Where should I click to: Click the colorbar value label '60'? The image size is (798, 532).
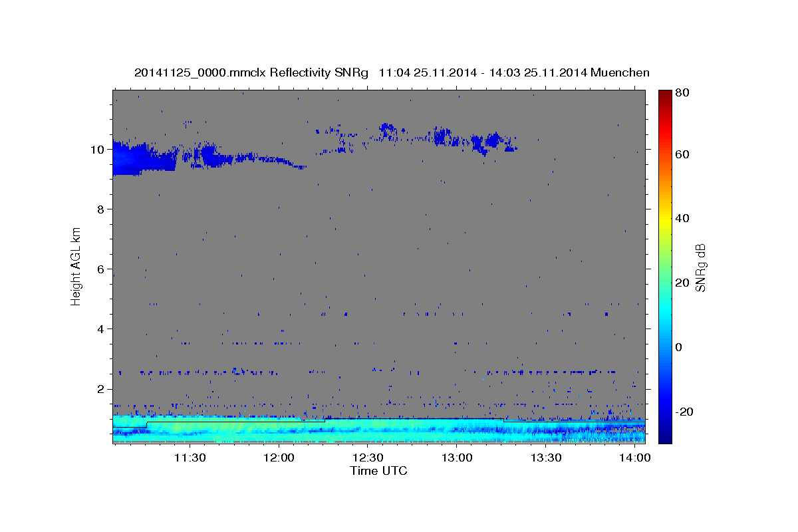pyautogui.click(x=682, y=154)
